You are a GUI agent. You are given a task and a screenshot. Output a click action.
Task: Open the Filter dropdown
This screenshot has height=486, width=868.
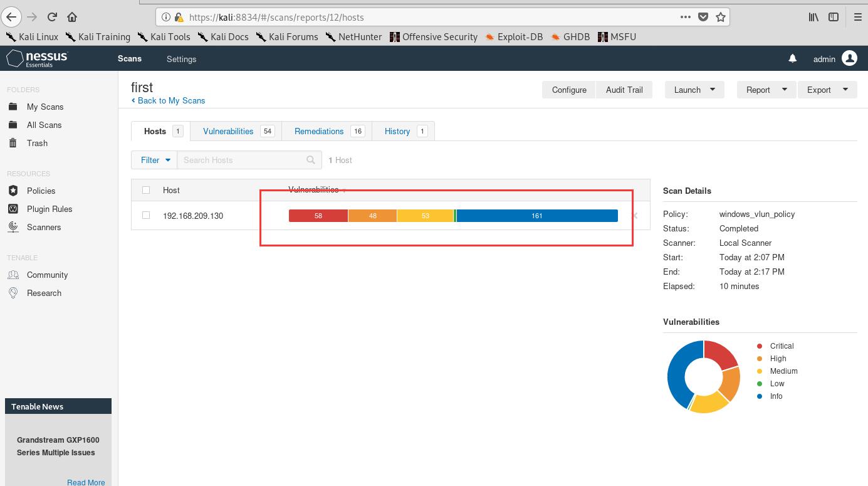(x=154, y=160)
